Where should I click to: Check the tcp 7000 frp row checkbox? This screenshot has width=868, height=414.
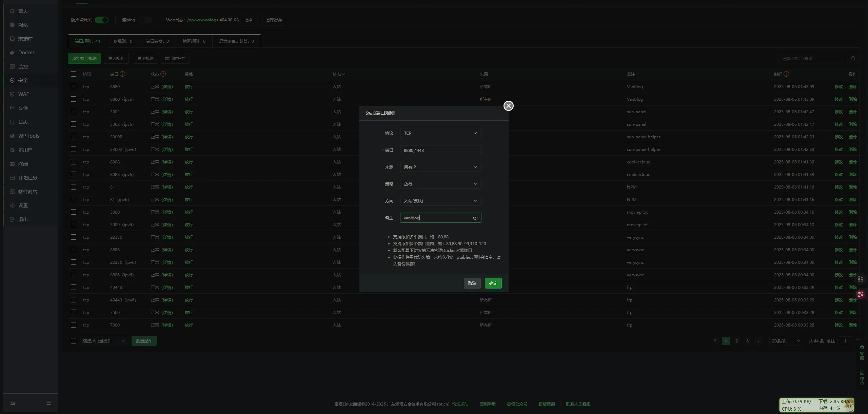(x=74, y=325)
